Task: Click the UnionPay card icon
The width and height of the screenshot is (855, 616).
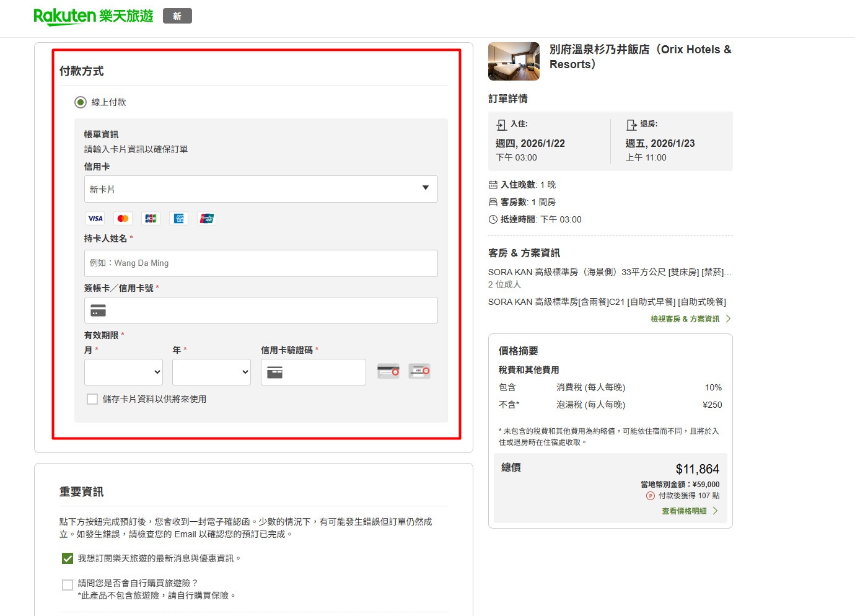Action: tap(207, 218)
